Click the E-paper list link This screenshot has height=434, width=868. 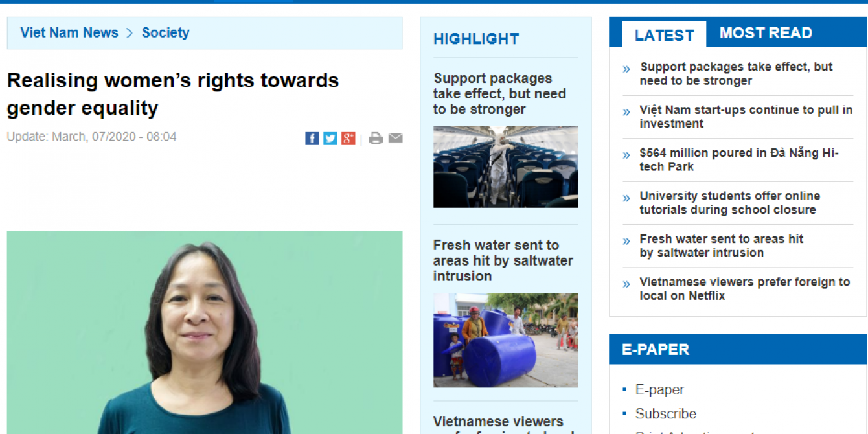pos(659,390)
